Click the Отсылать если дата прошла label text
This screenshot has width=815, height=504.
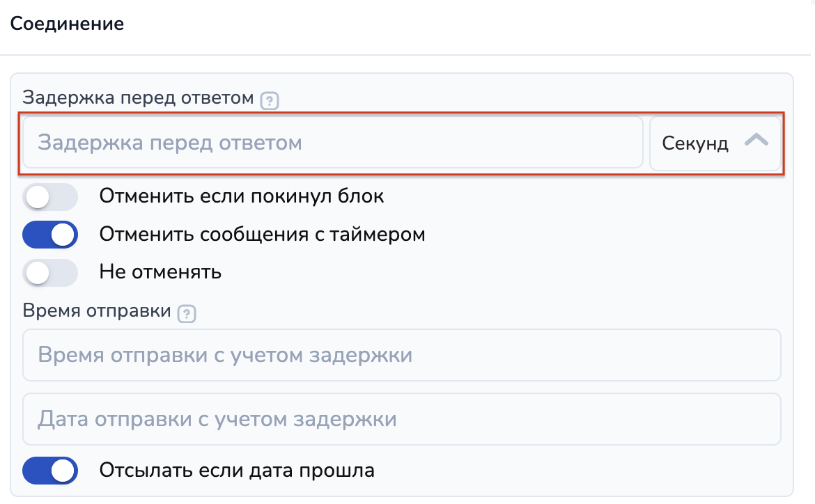[x=237, y=471]
